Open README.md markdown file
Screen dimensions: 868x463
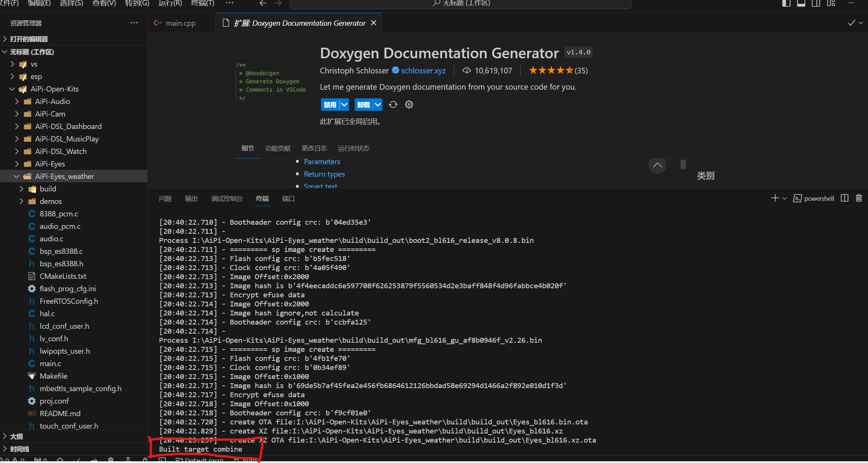pyautogui.click(x=73, y=413)
